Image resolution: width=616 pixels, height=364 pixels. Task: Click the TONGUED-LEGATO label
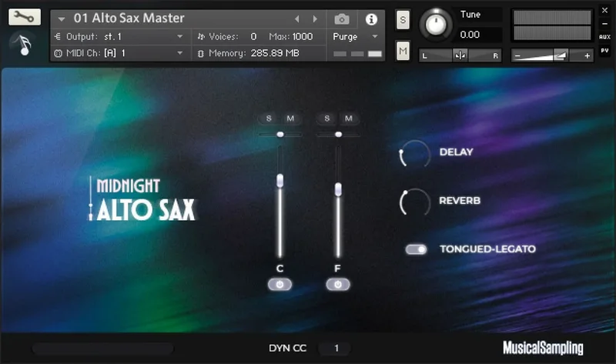487,249
